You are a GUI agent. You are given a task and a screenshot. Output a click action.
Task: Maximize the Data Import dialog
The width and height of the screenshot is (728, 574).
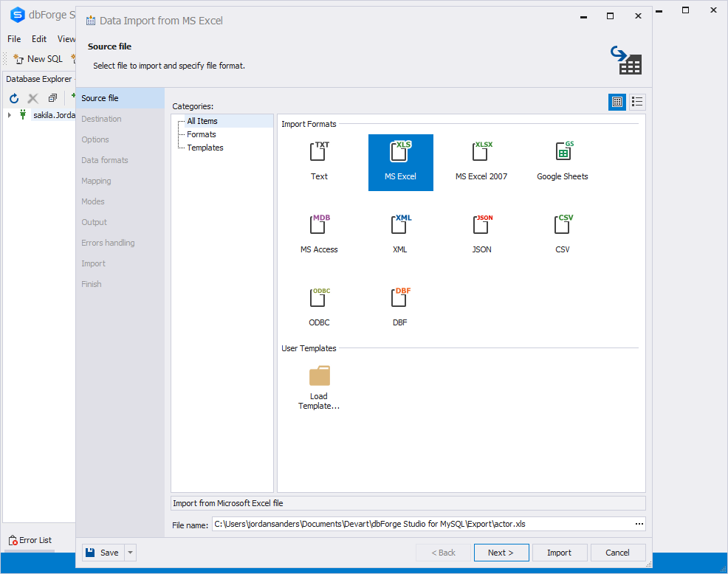[x=610, y=15]
